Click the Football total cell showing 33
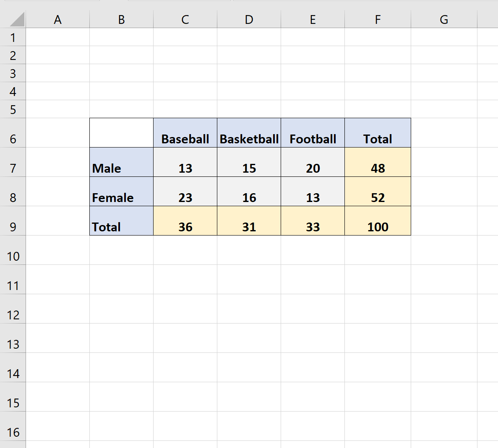Image resolution: width=498 pixels, height=448 pixels. (313, 227)
